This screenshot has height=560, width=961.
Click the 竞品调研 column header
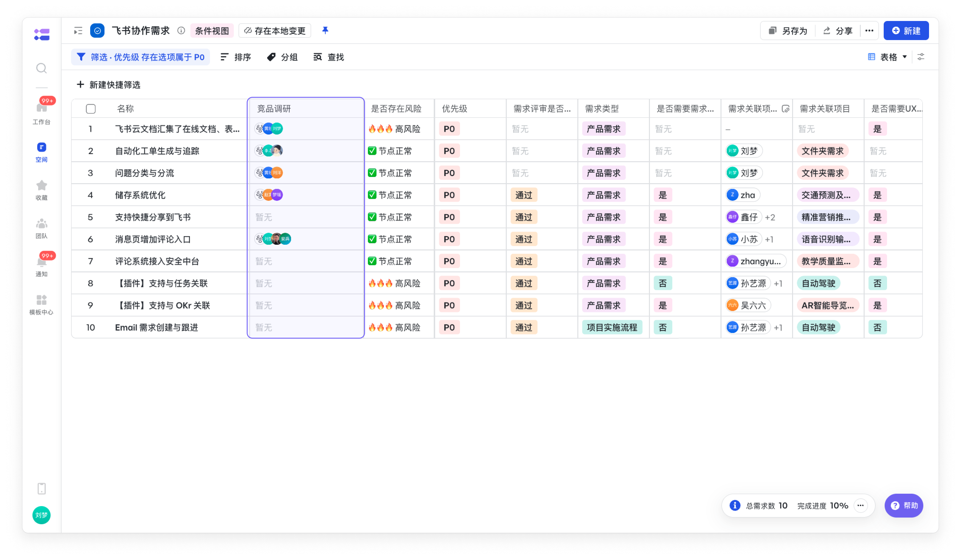tap(274, 109)
